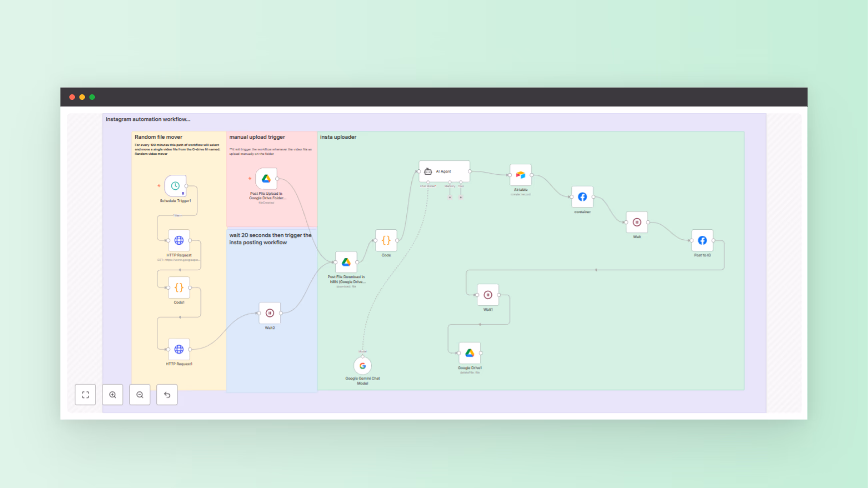The height and width of the screenshot is (488, 868).
Task: Open the AI Agent node
Action: [444, 171]
